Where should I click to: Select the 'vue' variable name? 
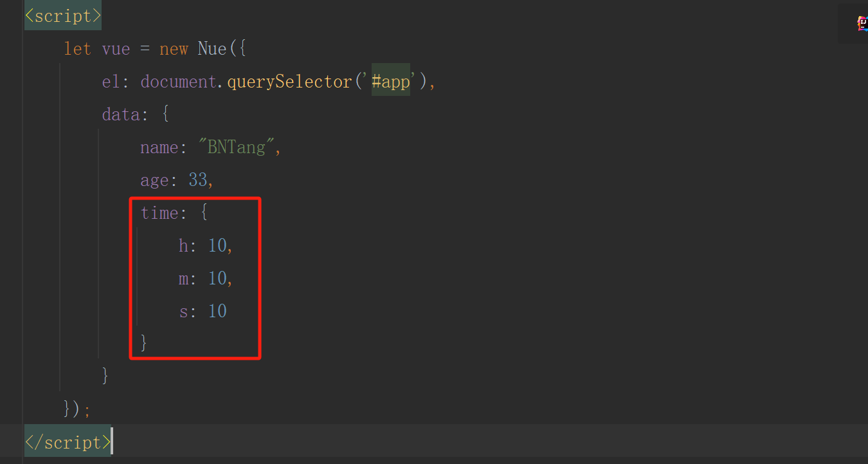pyautogui.click(x=116, y=49)
